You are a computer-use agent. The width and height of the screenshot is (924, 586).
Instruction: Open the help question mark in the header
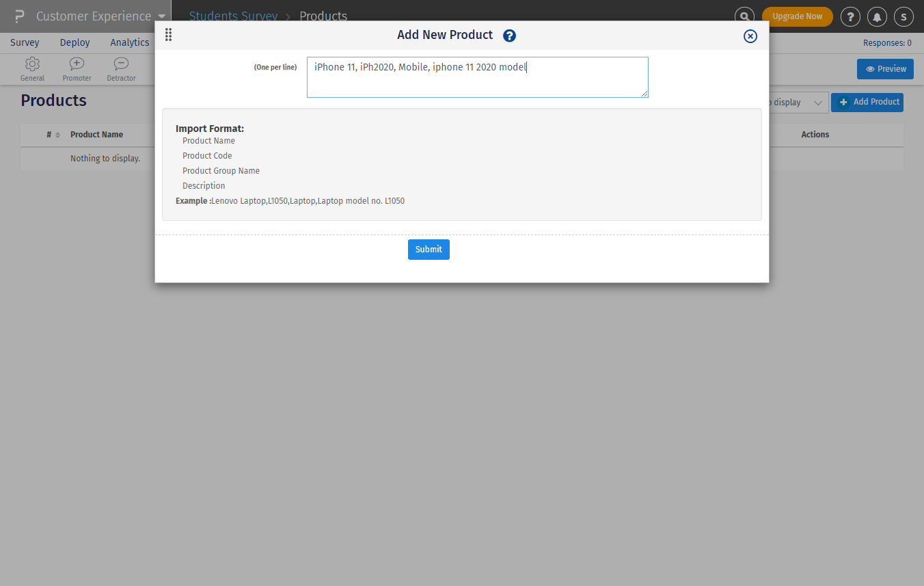[x=850, y=16]
